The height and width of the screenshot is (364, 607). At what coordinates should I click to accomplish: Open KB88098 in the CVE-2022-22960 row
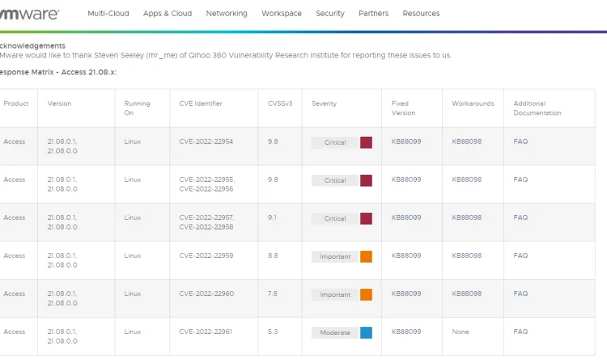[x=467, y=294]
